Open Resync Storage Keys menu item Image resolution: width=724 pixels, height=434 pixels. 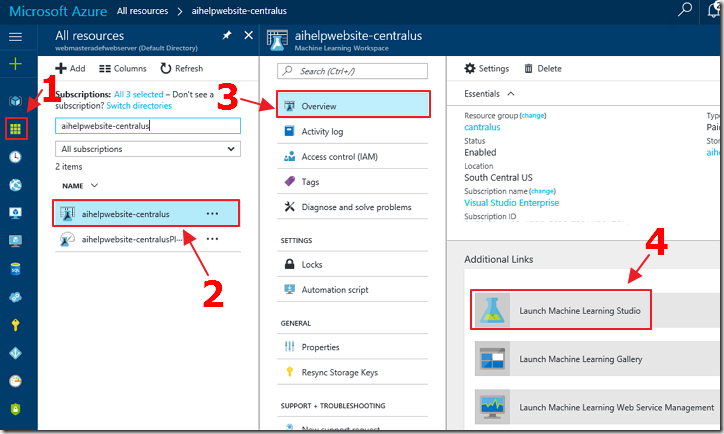point(352,372)
